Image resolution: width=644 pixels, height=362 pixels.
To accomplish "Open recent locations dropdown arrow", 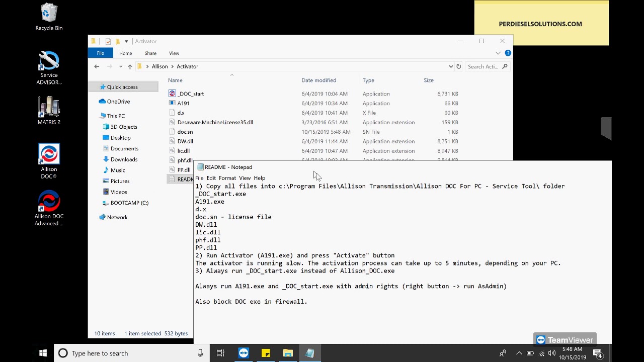I will (120, 66).
